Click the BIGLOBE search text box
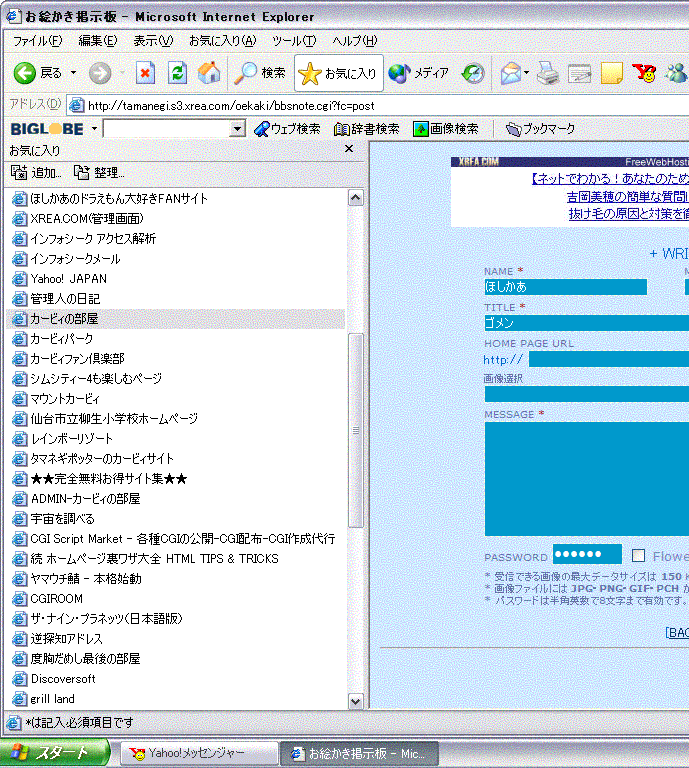Screen dimensions: 689x768 pos(167,129)
